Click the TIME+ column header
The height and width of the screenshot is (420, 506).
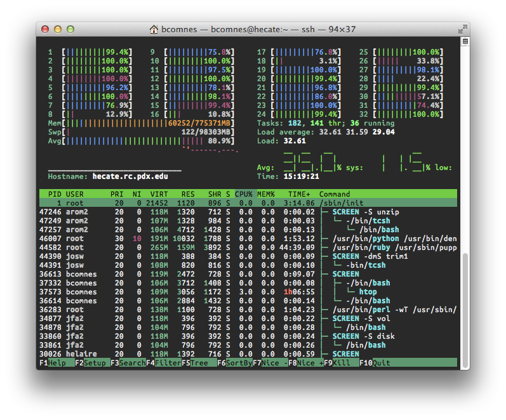point(299,194)
